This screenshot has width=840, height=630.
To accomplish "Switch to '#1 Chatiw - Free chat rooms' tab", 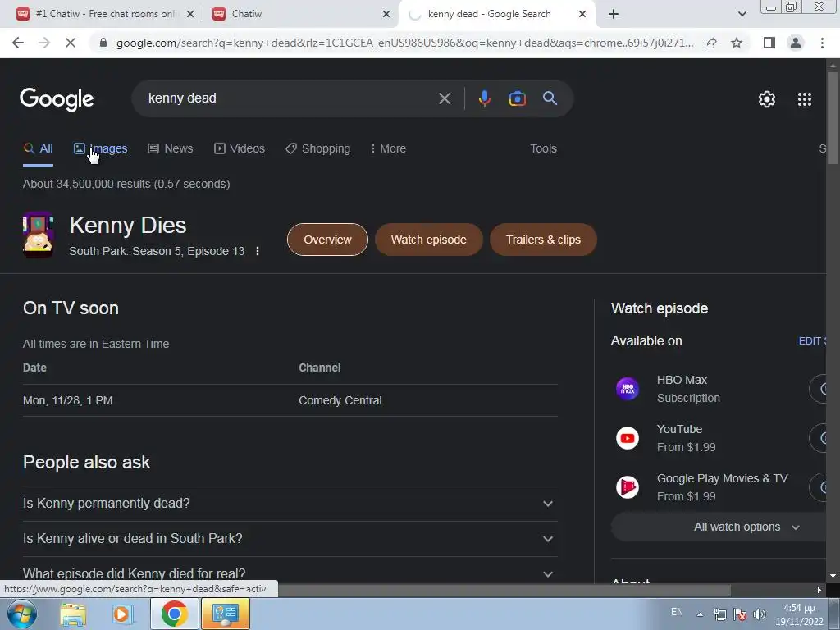I will click(106, 14).
